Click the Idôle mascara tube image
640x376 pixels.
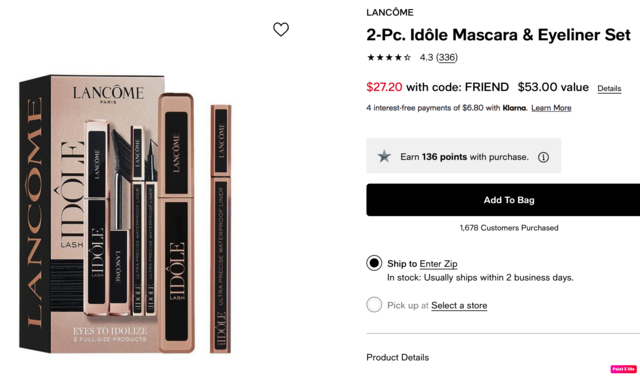point(176,222)
